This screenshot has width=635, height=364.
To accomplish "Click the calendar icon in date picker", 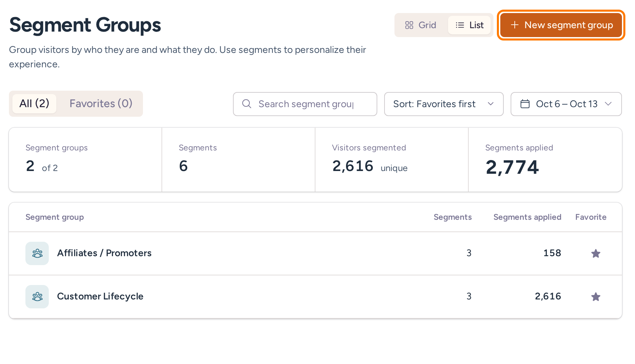I will coord(525,104).
